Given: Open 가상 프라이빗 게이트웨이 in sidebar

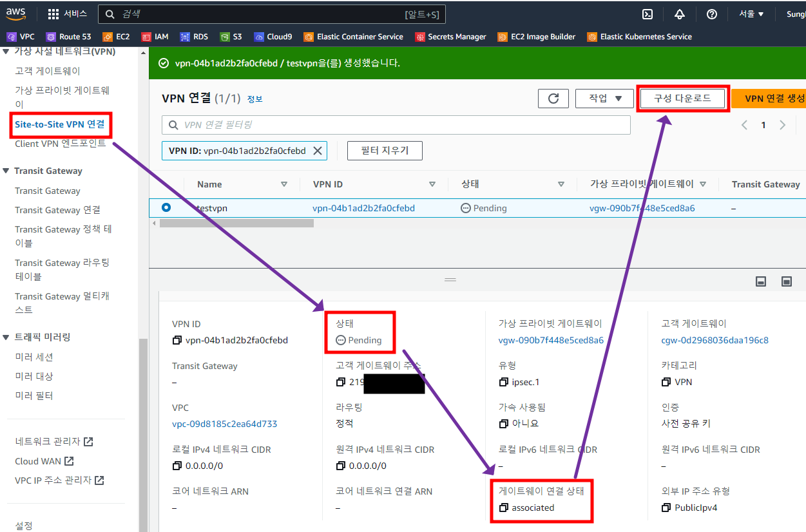Looking at the screenshot, I should 62,97.
